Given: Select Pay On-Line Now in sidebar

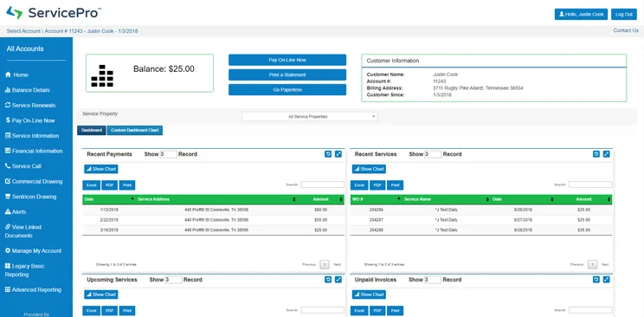Looking at the screenshot, I should pyautogui.click(x=30, y=120).
